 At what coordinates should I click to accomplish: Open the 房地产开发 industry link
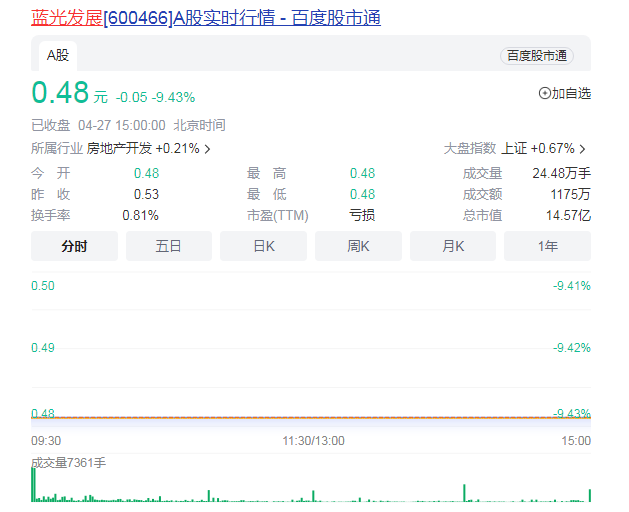[x=119, y=148]
